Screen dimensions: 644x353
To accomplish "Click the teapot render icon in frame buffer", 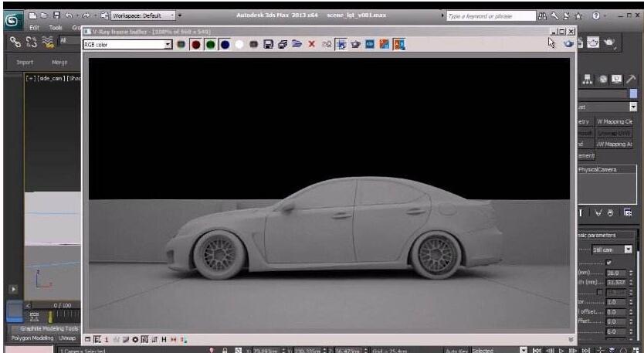I will point(356,45).
